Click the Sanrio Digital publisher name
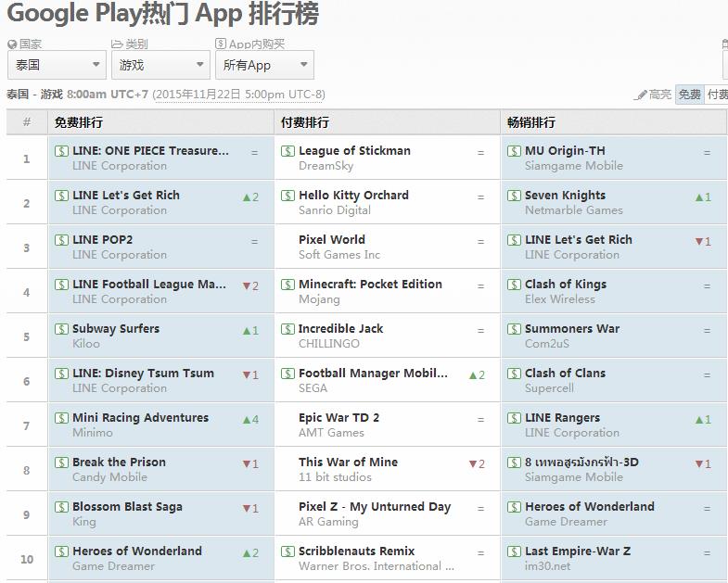Viewport: 728px width, 583px height. coord(335,210)
